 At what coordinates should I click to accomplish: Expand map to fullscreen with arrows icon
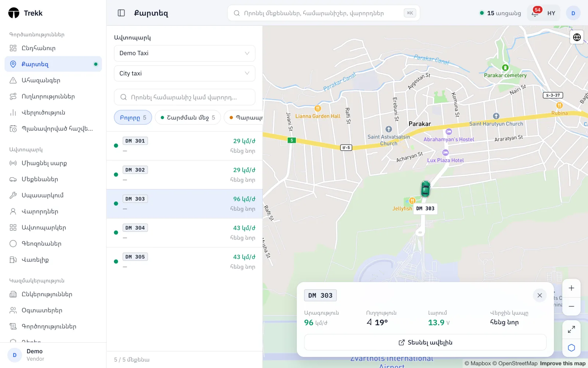click(x=571, y=330)
